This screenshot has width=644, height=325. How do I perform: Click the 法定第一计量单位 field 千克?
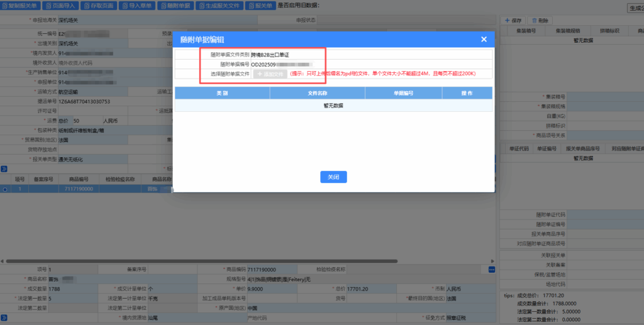tap(172, 299)
